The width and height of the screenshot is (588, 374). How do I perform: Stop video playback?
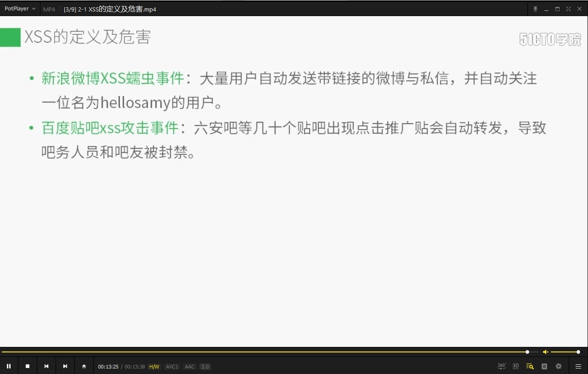pos(27,366)
